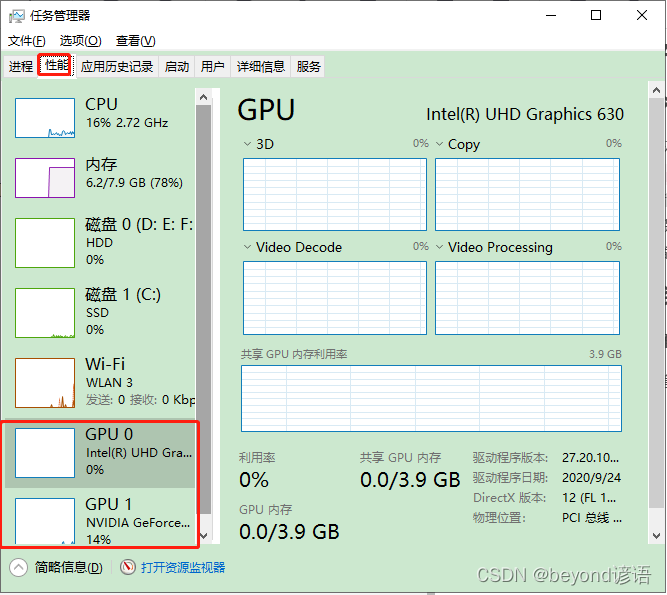Viewport: 667px width, 595px height.
Task: Click the Copy engine usage graph
Action: [x=527, y=194]
